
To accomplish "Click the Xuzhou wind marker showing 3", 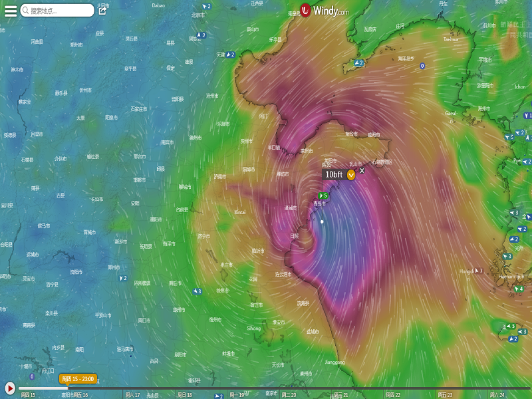I will pos(197,291).
